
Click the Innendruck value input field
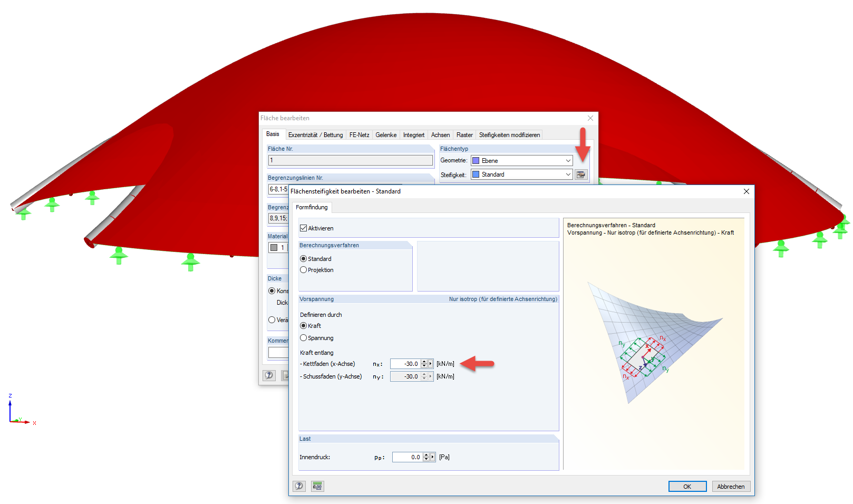(406, 457)
